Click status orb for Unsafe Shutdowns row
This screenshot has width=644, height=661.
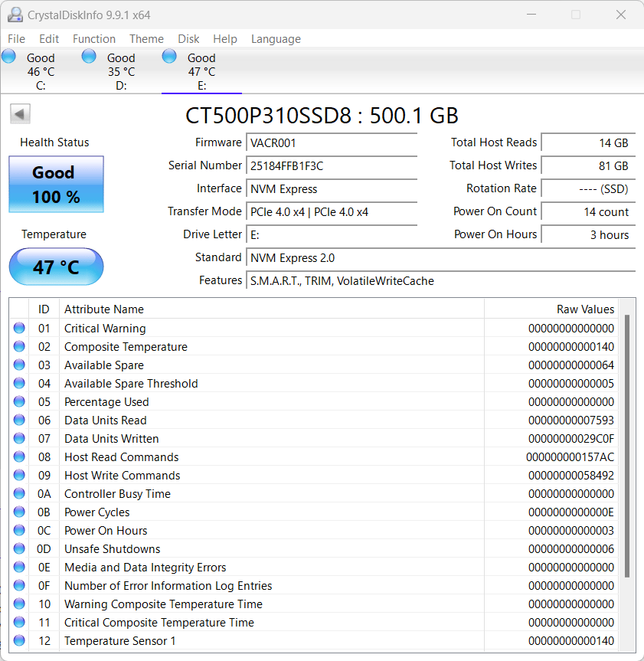tap(19, 548)
